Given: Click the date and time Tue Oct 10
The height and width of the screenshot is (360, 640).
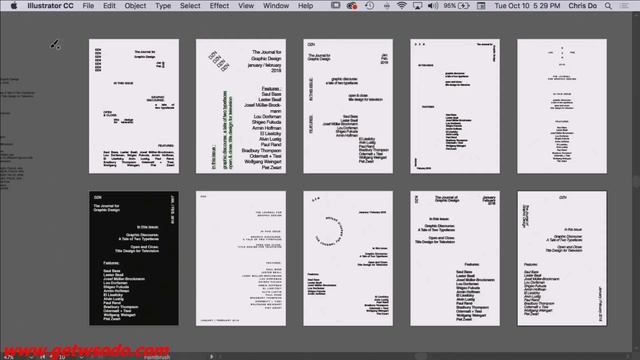Looking at the screenshot, I should point(527,6).
